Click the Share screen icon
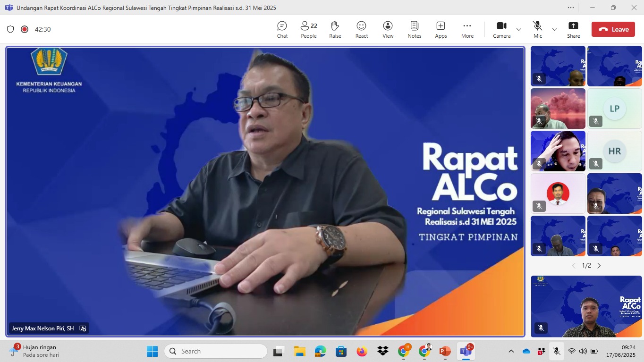The width and height of the screenshot is (644, 362). click(573, 29)
